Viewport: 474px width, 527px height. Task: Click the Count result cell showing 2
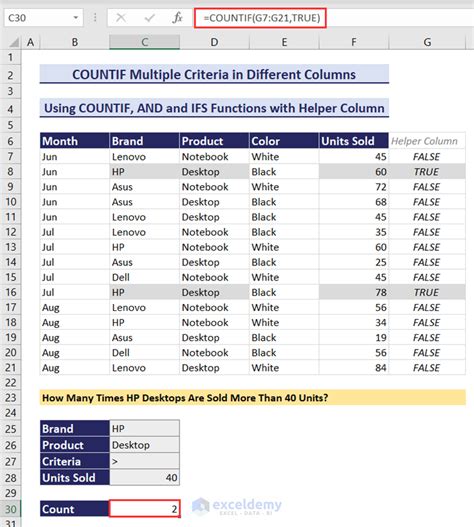(145, 509)
